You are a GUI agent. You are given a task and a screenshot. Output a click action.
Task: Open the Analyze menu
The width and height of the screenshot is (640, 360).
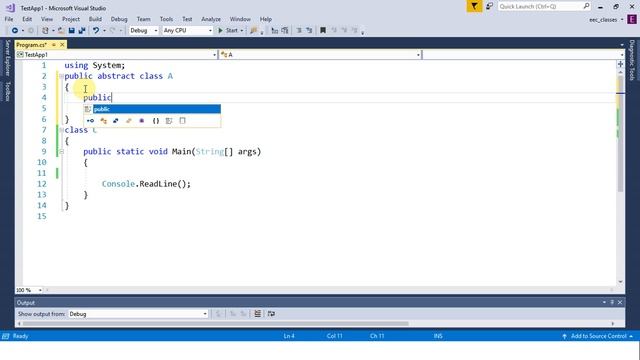[x=211, y=19]
